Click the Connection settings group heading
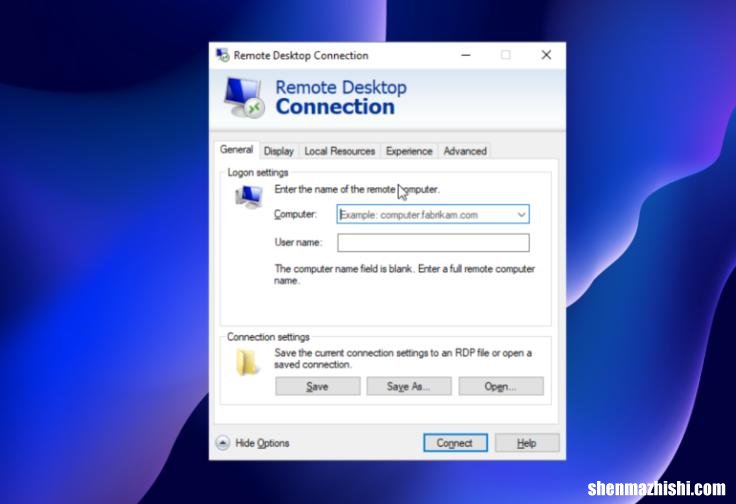 point(268,336)
